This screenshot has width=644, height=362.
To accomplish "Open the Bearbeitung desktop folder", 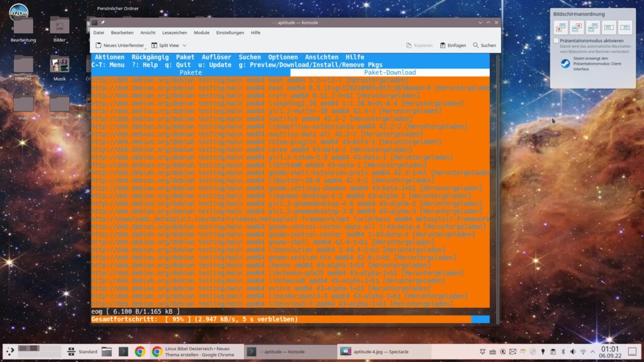I will (23, 30).
